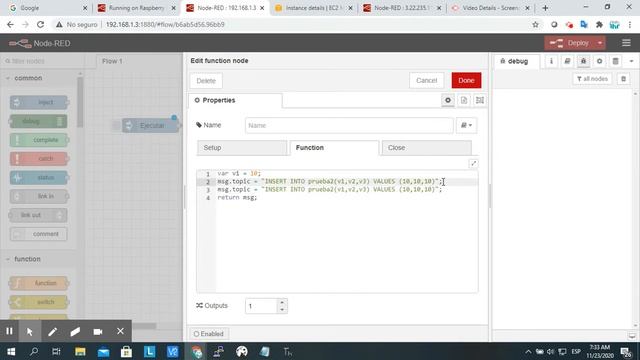This screenshot has height=360, width=640.
Task: Open new browser tab
Action: point(545,8)
